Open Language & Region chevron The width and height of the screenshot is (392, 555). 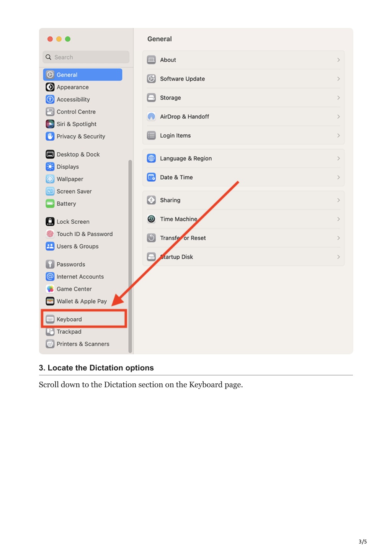[x=338, y=158]
